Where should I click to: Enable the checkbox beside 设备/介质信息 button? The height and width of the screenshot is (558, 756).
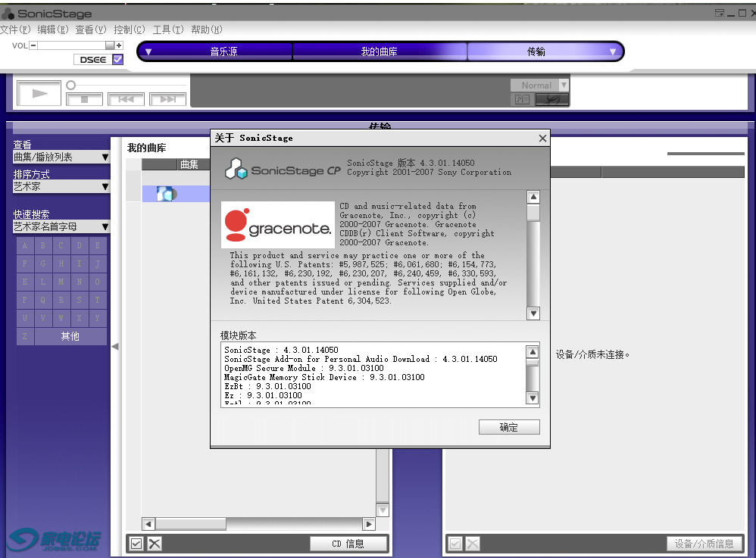pos(456,543)
